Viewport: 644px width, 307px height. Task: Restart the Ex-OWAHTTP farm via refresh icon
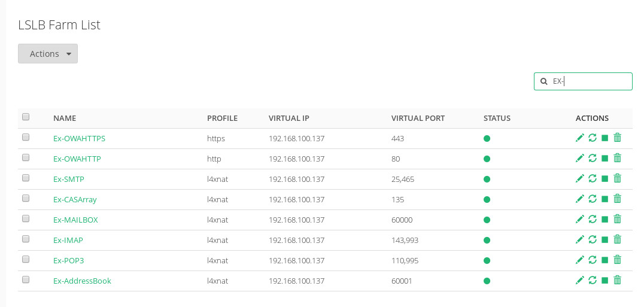(x=593, y=158)
